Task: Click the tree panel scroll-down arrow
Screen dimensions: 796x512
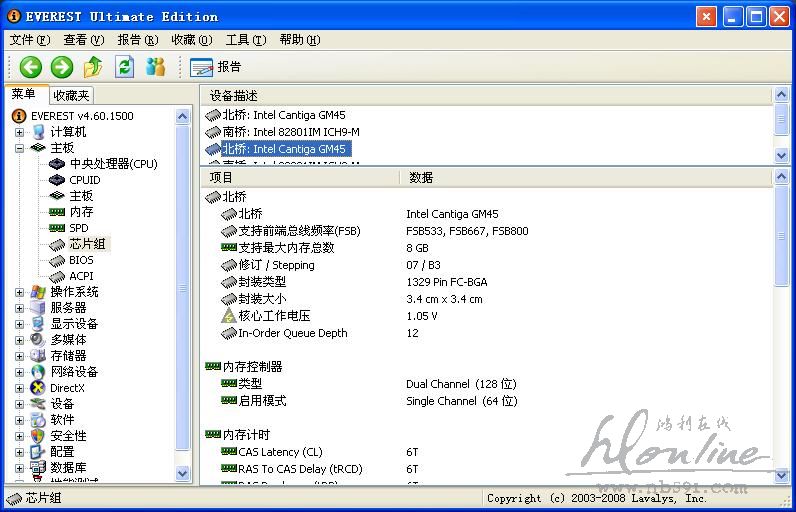Action: (183, 473)
